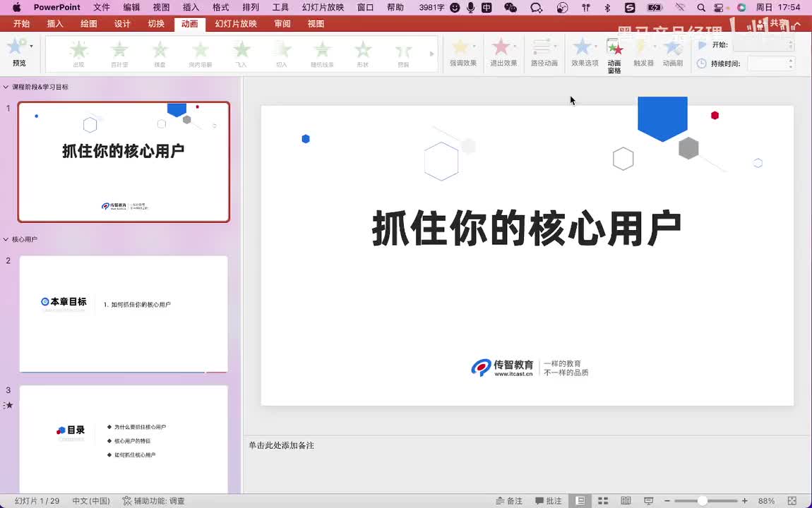Switch to normal view icon in status bar
This screenshot has height=508, width=812.
(x=580, y=501)
